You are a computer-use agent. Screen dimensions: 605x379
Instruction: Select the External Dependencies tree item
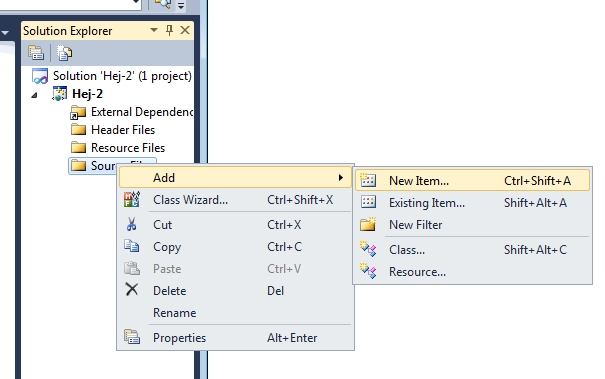(142, 112)
